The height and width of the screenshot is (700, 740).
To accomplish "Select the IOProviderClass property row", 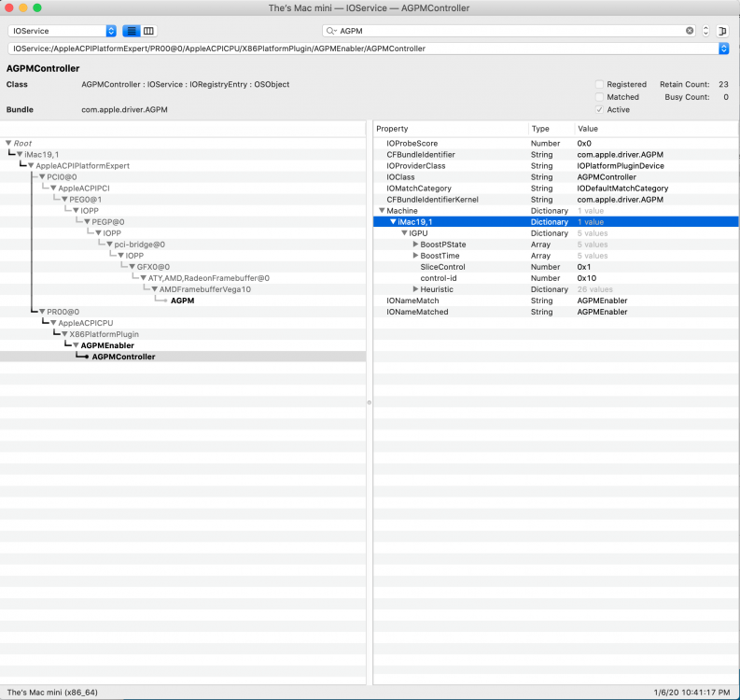I will tap(556, 166).
